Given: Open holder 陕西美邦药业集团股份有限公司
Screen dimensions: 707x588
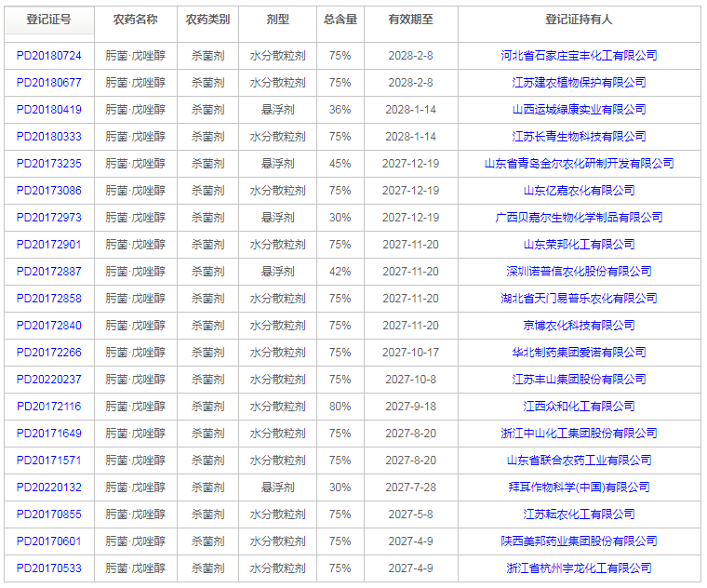Looking at the screenshot, I should tap(579, 541).
